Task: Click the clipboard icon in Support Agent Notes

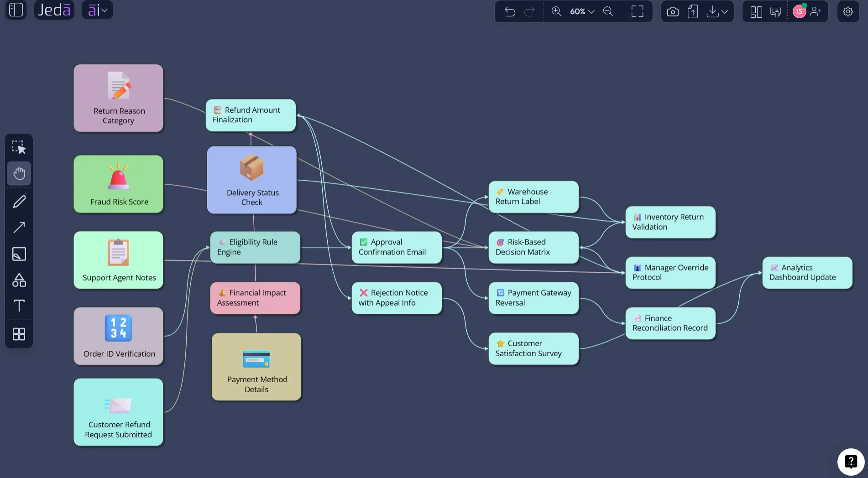Action: click(x=118, y=252)
